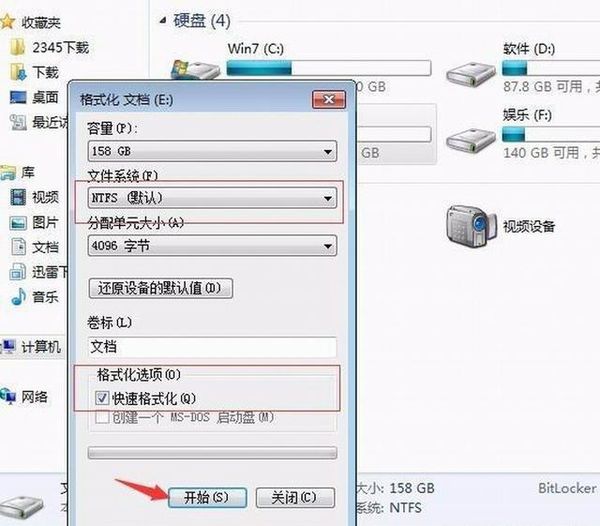Open the 文件系统 NTFS dropdown

click(x=212, y=198)
